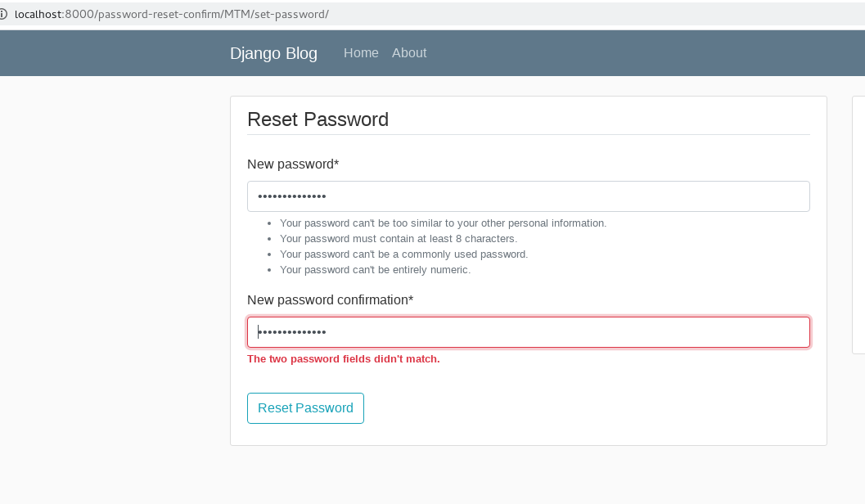Click the partially visible sidebar panel on right
This screenshot has width=865, height=504.
[x=858, y=225]
